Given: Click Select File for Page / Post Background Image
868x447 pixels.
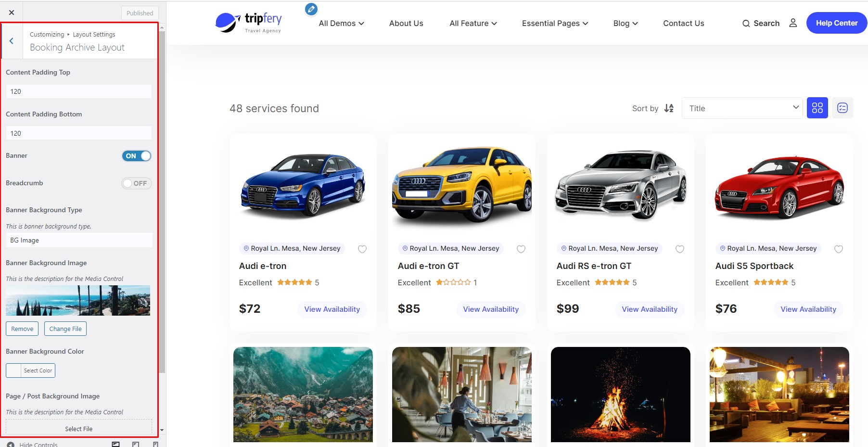Looking at the screenshot, I should coord(79,428).
